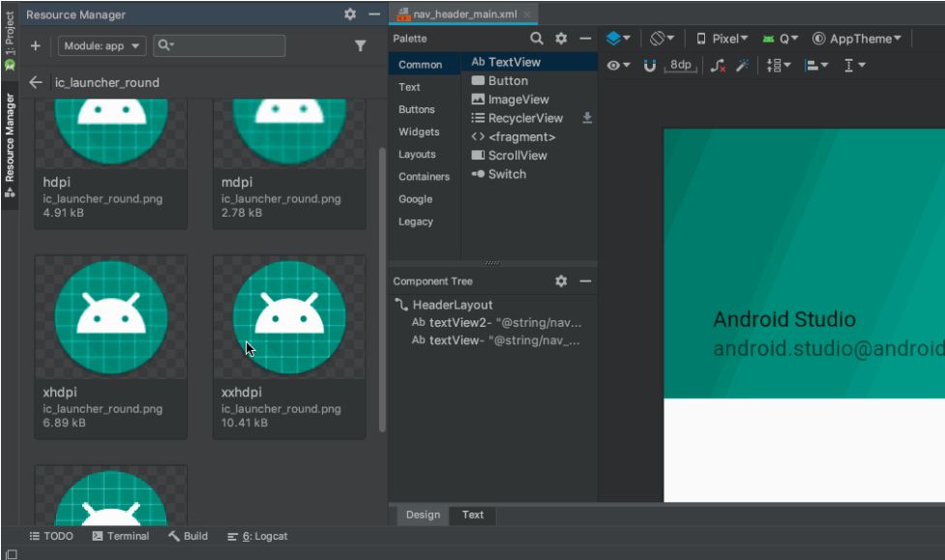Open the Build tool window
Image resolution: width=945 pixels, height=560 pixels.
pos(188,536)
